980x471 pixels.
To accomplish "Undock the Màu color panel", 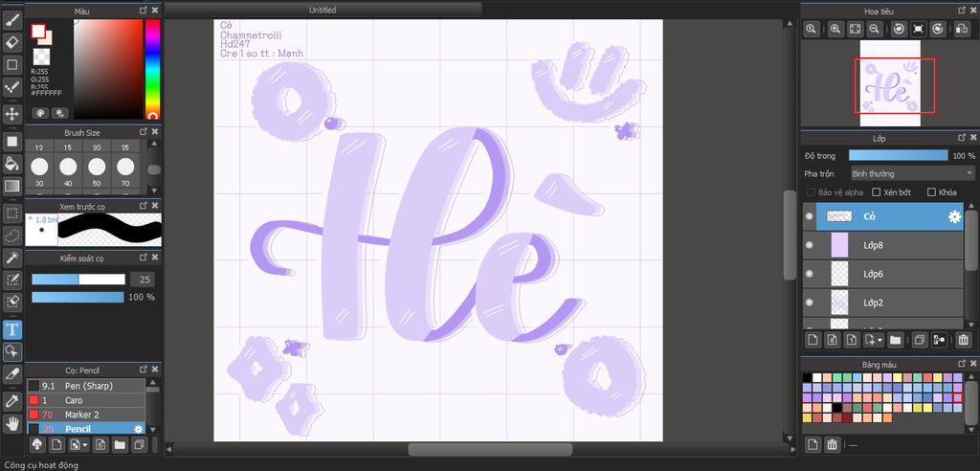I will pos(144,11).
